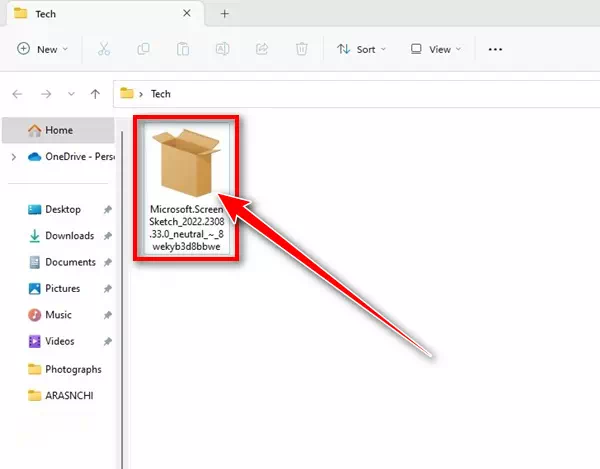Click the Cut scissors icon
600x469 pixels.
coord(104,49)
